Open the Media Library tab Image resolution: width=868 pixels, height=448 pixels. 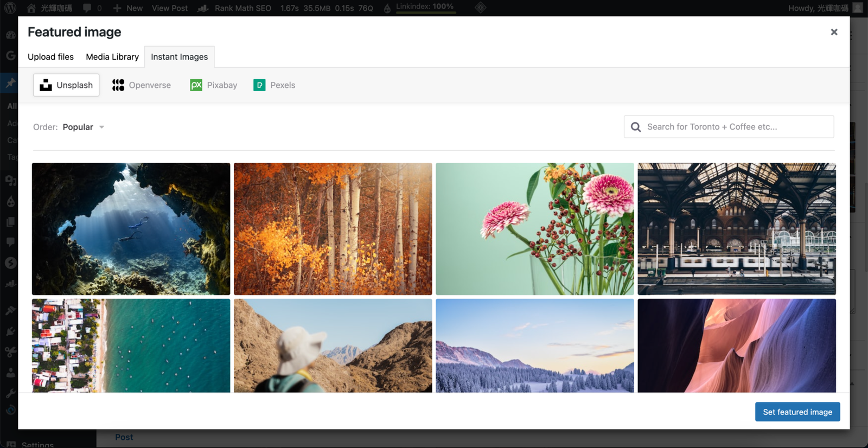(112, 57)
